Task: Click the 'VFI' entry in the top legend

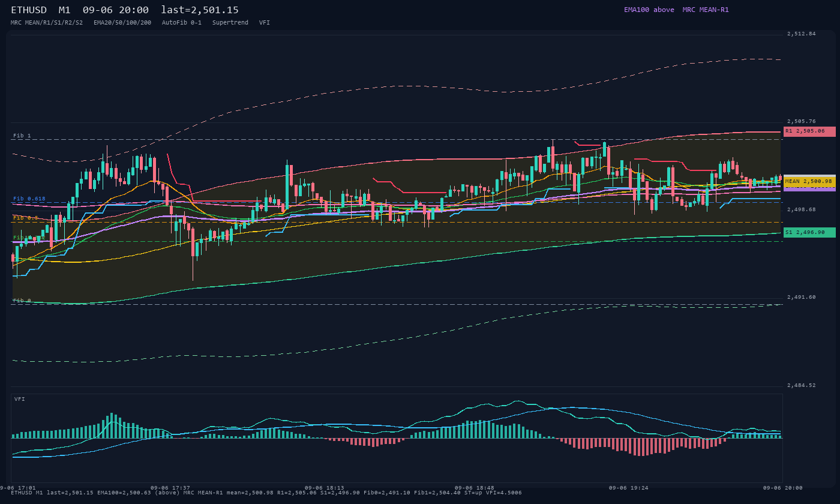Action: (265, 22)
